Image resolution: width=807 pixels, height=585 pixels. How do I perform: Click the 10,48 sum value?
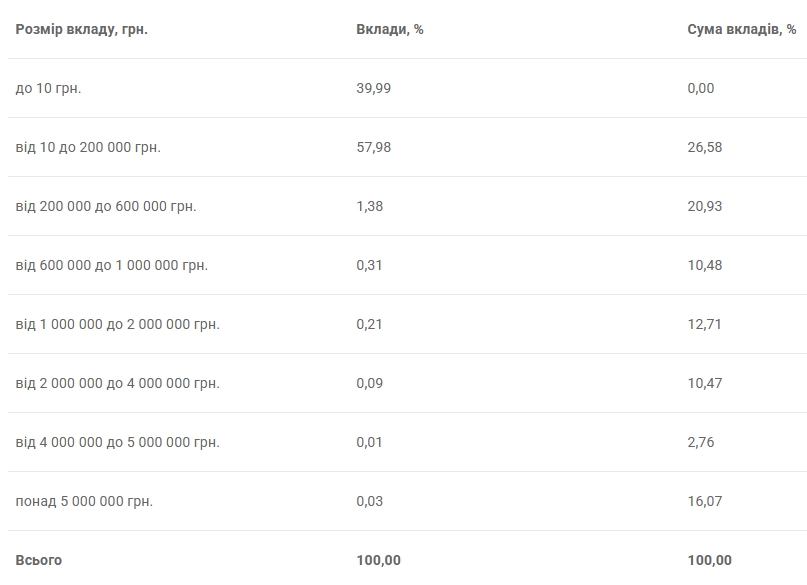[x=704, y=265]
